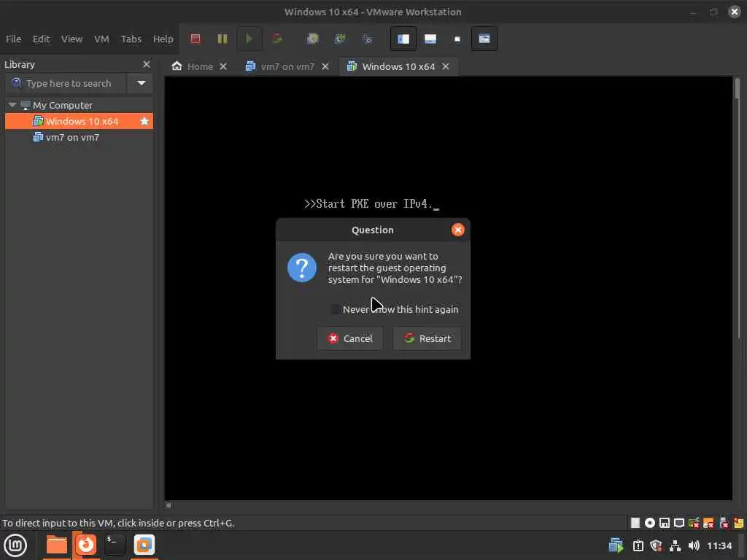The width and height of the screenshot is (747, 560).
Task: Close the Question dialog with the orange X
Action: point(458,230)
